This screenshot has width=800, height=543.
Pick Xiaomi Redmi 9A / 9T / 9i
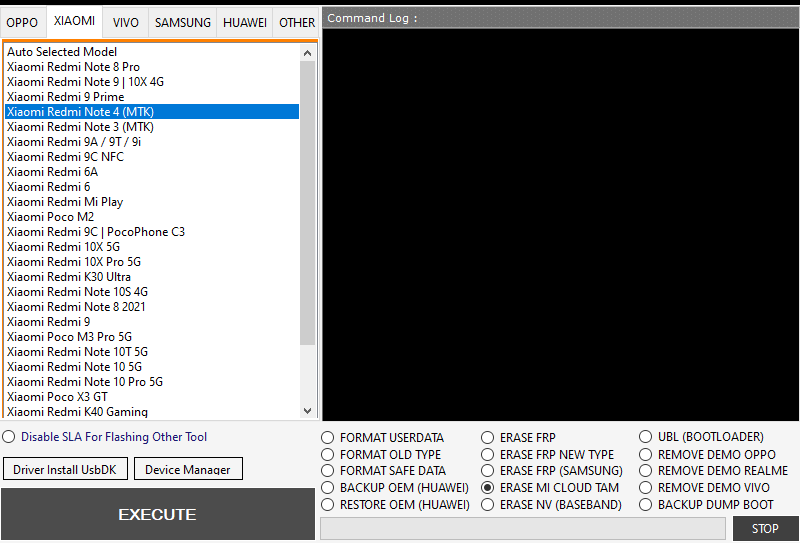coord(152,141)
